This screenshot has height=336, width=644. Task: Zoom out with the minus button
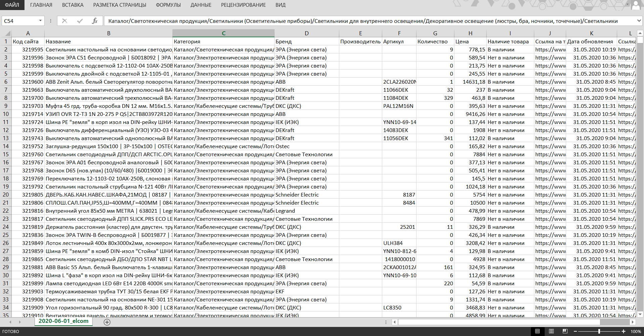coord(575,331)
